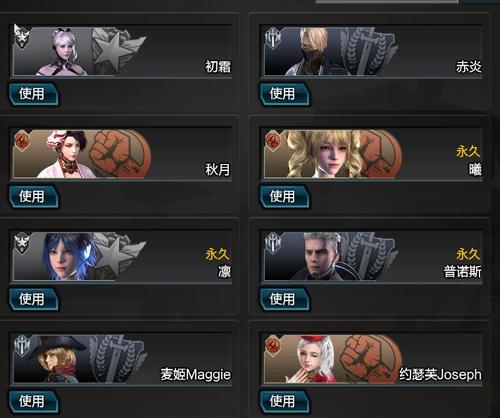Viewport: 500px width, 418px height.
Task: Click 使用 under the 凛 card
Action: [34, 299]
